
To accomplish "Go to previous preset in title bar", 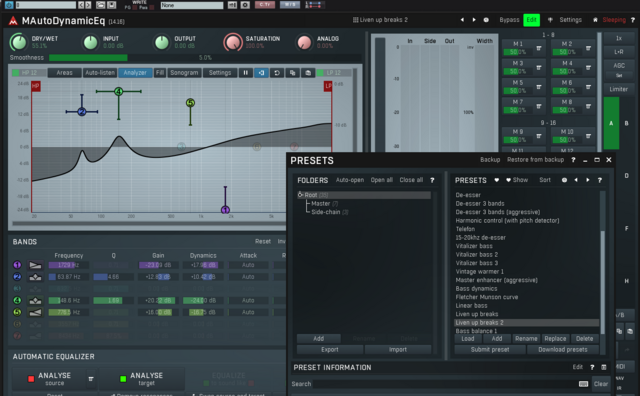I will pos(462,20).
